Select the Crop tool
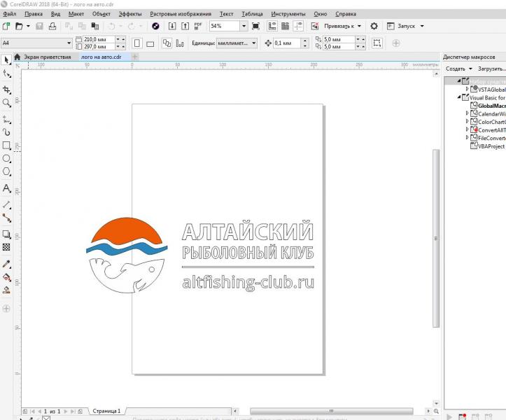 [x=6, y=90]
